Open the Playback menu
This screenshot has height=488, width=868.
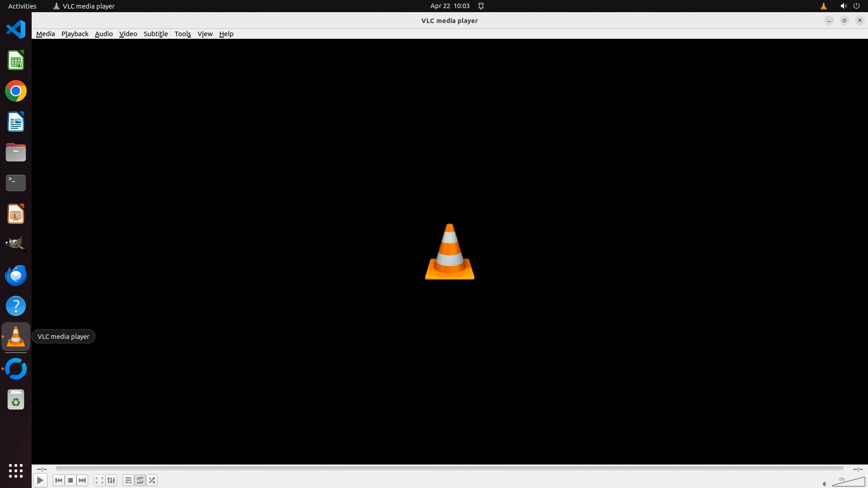75,34
